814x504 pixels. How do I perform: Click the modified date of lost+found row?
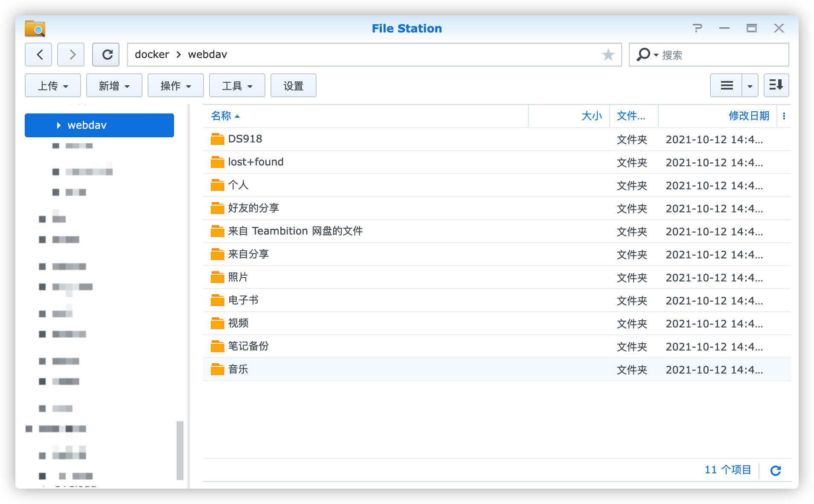pyautogui.click(x=714, y=162)
